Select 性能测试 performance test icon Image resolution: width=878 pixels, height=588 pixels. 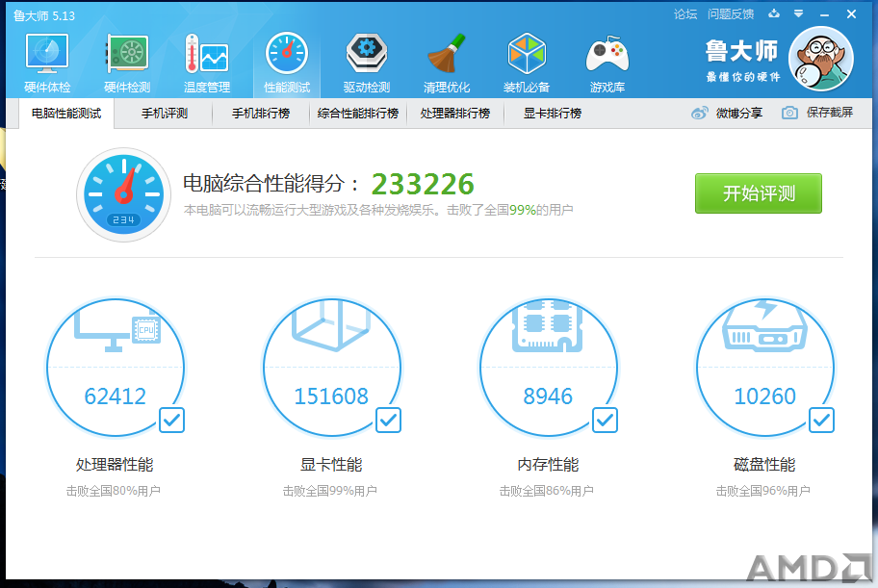click(x=287, y=54)
